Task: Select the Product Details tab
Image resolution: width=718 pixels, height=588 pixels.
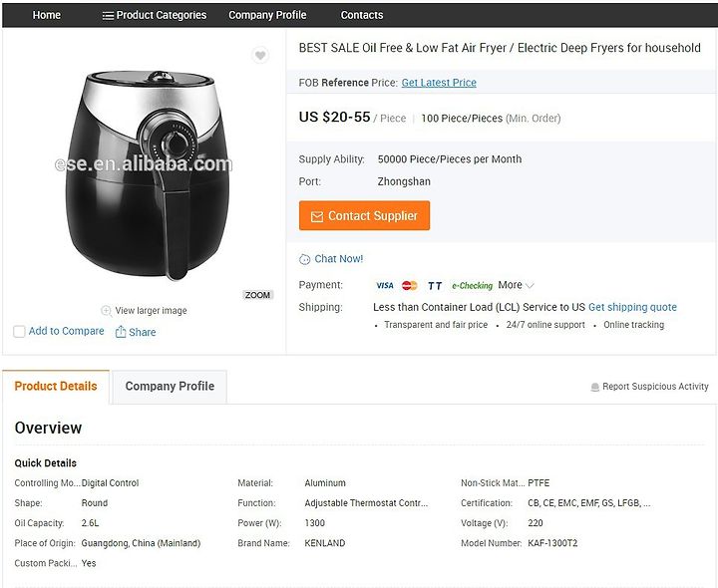Action: coord(56,387)
